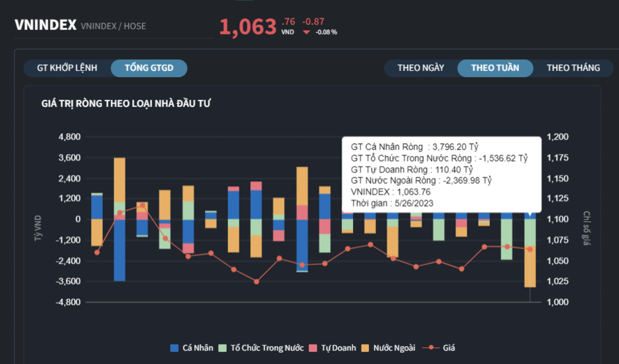Switch to the GT KHỚP LỆNH tab

point(67,68)
